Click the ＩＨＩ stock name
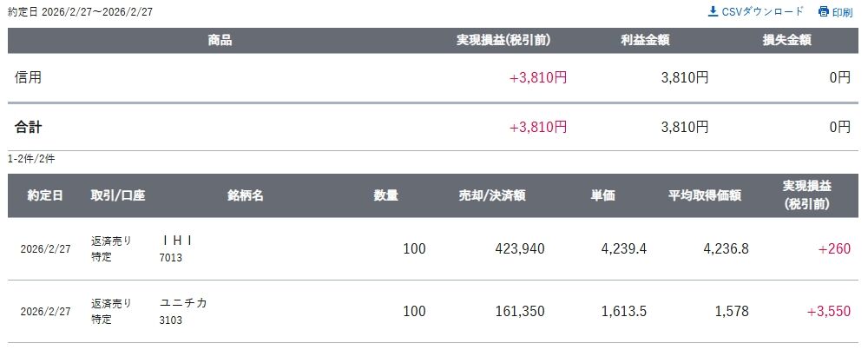This screenshot has height=350, width=868. (176, 241)
